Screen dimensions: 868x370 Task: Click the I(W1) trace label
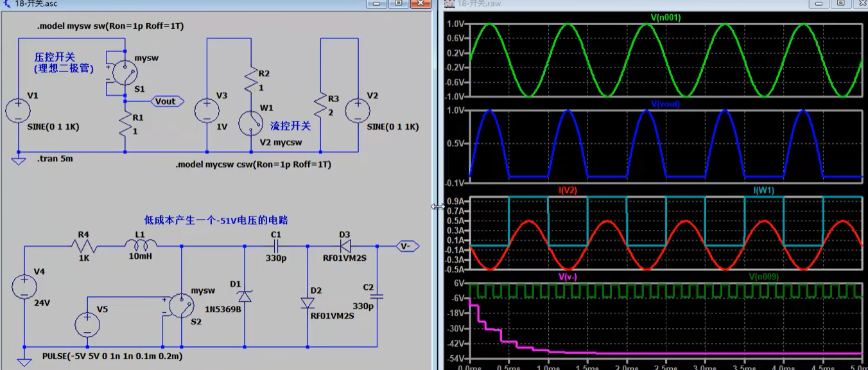[764, 190]
